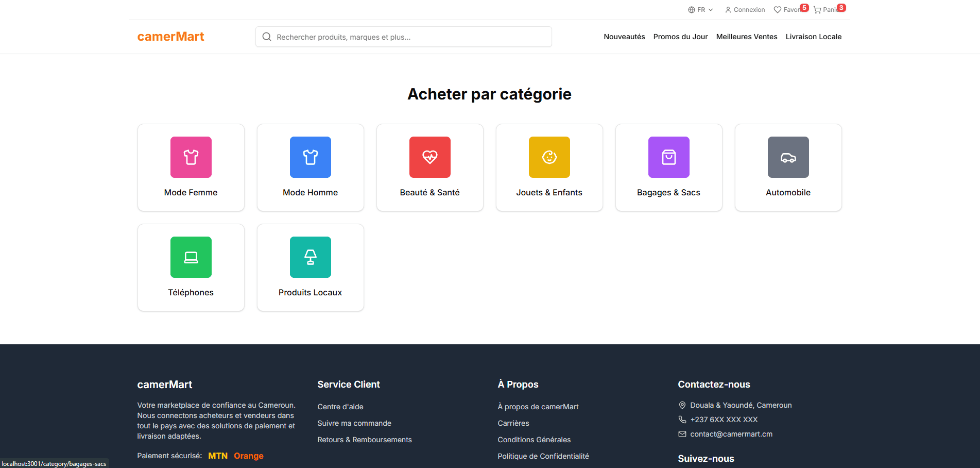
Task: Go to the Nouveautés menu item
Action: [624, 37]
